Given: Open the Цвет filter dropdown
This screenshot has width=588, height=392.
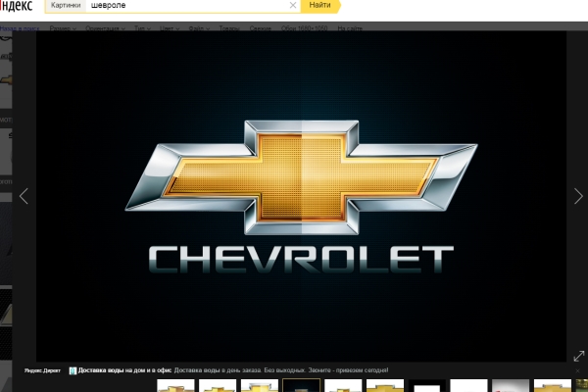Looking at the screenshot, I should point(170,28).
